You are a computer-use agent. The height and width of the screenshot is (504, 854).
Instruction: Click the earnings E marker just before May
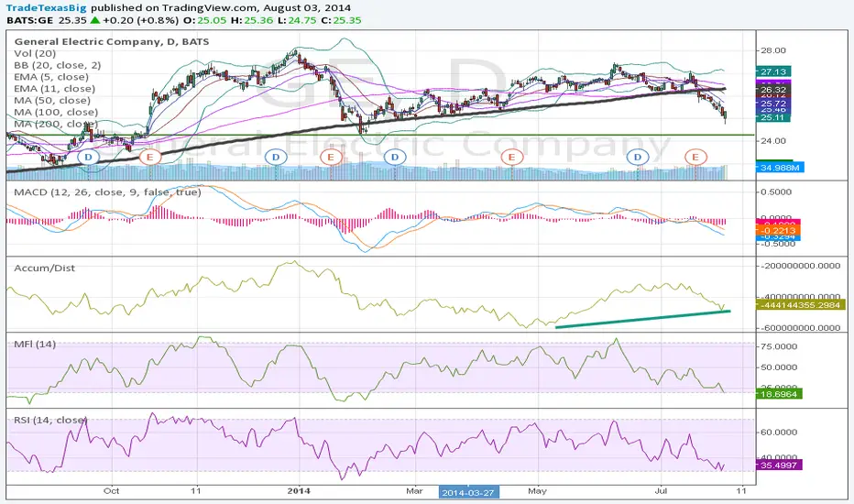click(x=511, y=158)
